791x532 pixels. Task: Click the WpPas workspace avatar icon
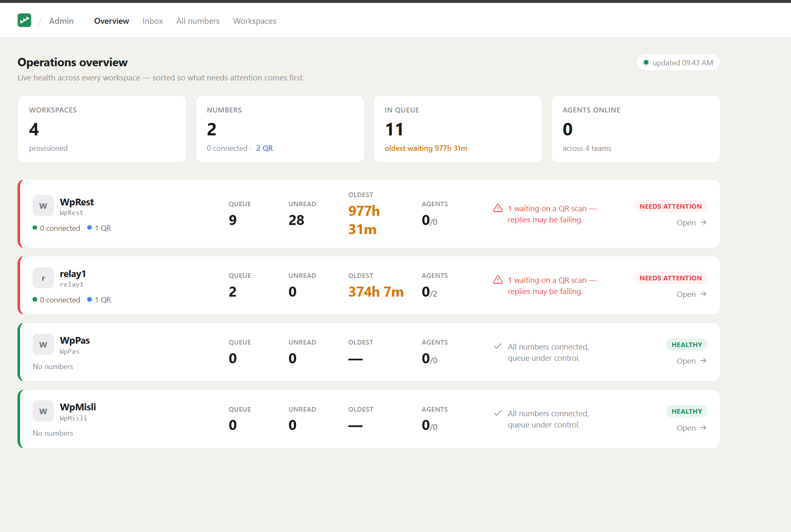[x=43, y=345]
